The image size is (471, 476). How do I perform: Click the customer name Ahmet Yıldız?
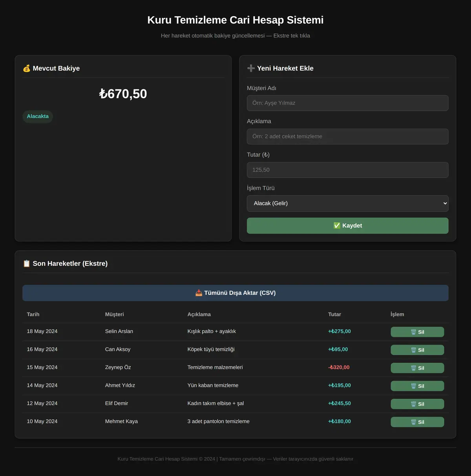tap(120, 385)
